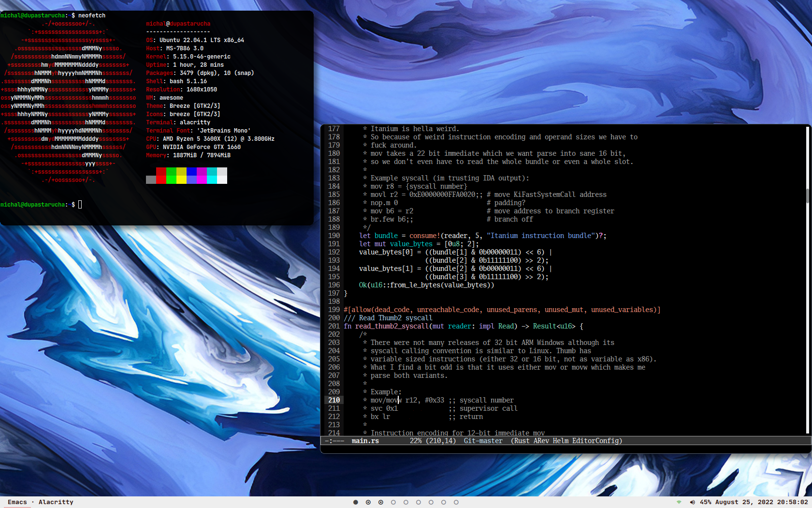Click the bright yellow color block in neofetch
Screen dimensions: 812x508
[181, 179]
